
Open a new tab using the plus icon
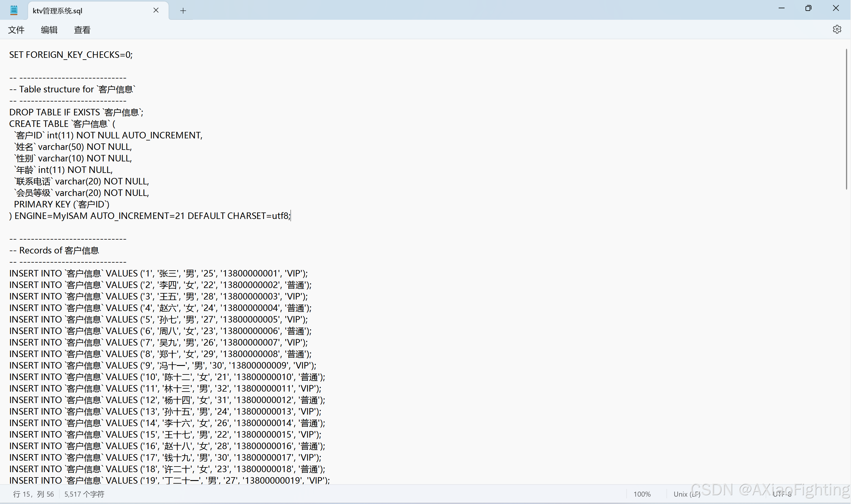click(x=183, y=11)
